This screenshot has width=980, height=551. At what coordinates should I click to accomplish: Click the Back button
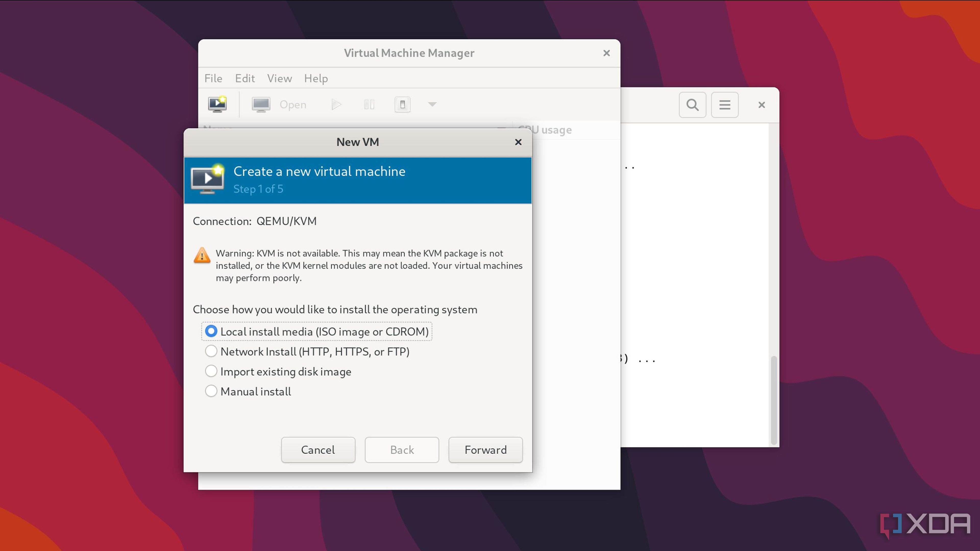(402, 450)
